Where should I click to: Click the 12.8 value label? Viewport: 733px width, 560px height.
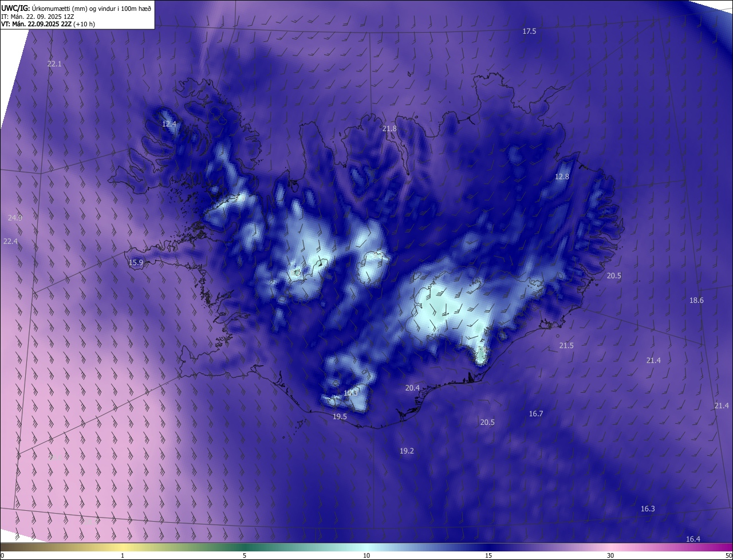(x=562, y=177)
